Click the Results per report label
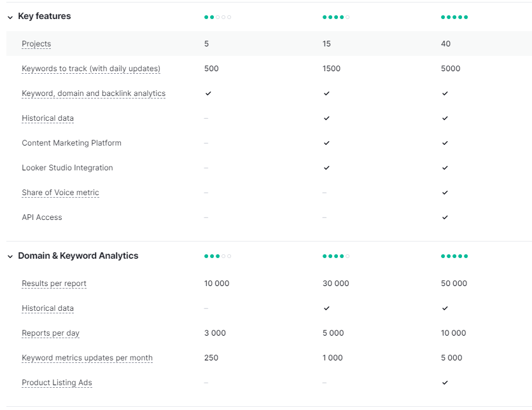 pos(54,284)
